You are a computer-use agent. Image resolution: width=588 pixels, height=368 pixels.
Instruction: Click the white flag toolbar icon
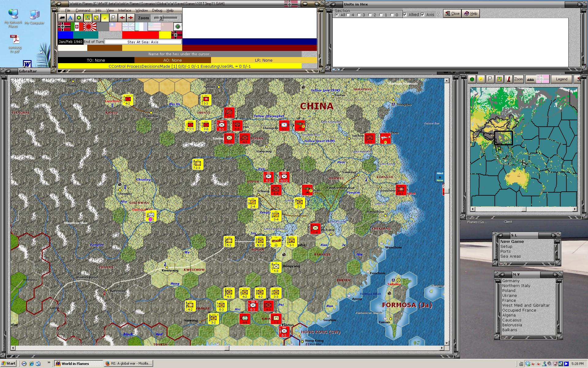pos(113,18)
